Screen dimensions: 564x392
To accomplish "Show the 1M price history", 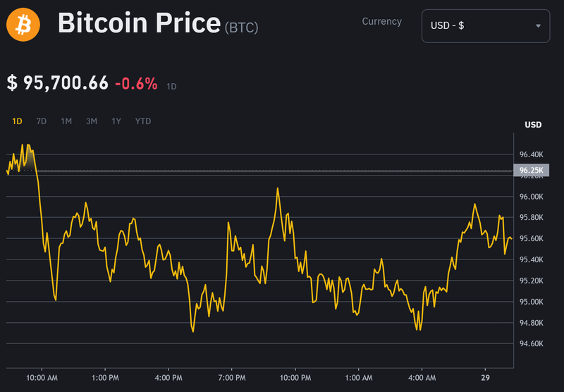I will (66, 121).
